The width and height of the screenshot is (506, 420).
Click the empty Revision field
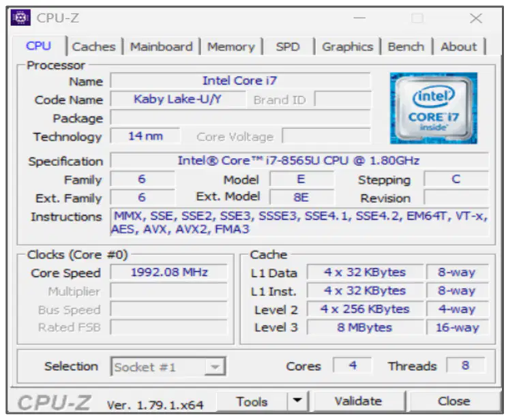pos(456,197)
